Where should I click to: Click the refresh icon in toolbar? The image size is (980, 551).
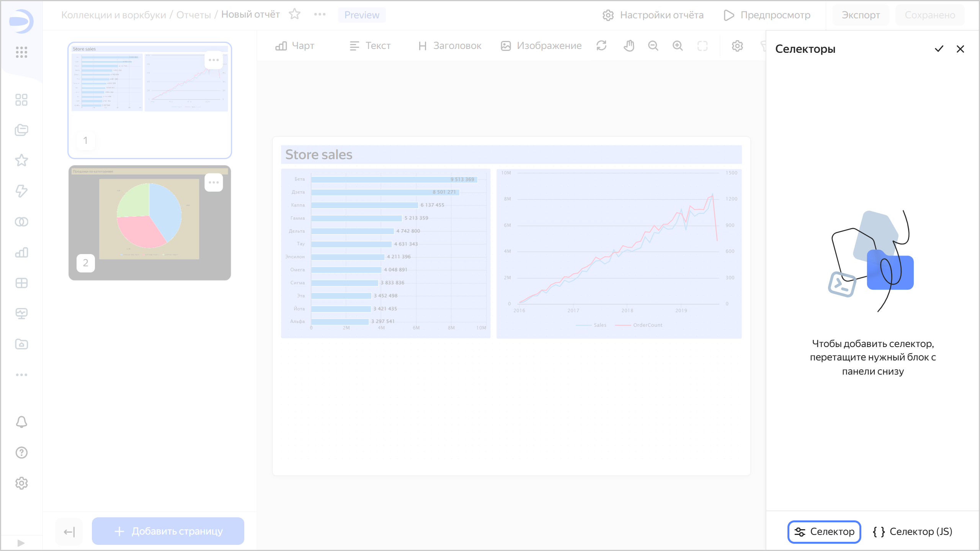click(x=601, y=46)
